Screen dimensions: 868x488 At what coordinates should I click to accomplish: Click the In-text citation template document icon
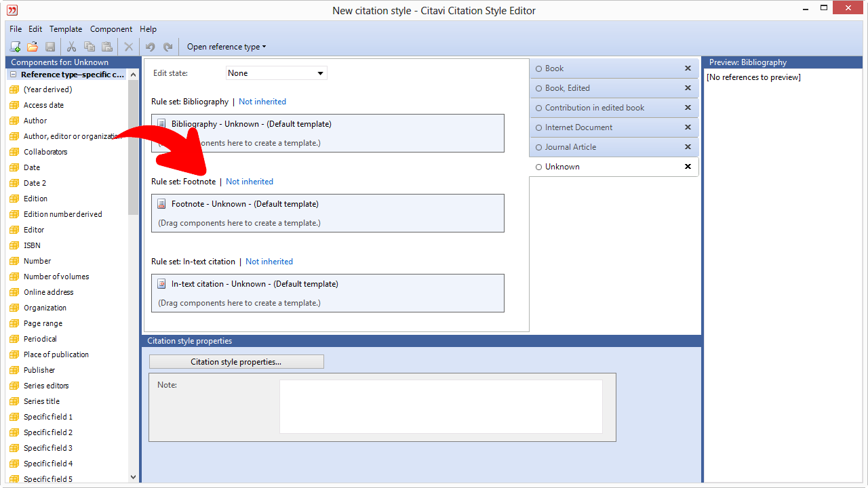click(161, 284)
